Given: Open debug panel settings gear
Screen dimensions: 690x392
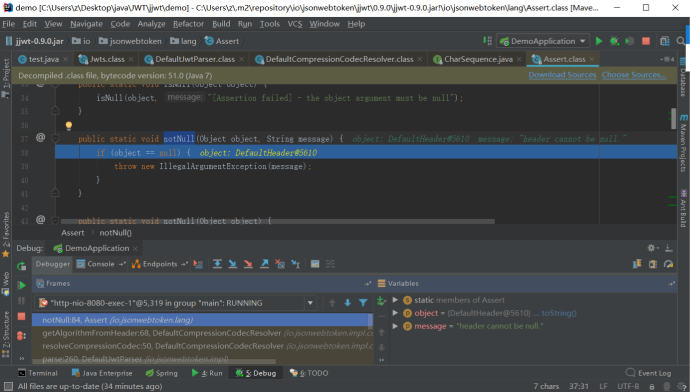Looking at the screenshot, I should pyautogui.click(x=652, y=248).
